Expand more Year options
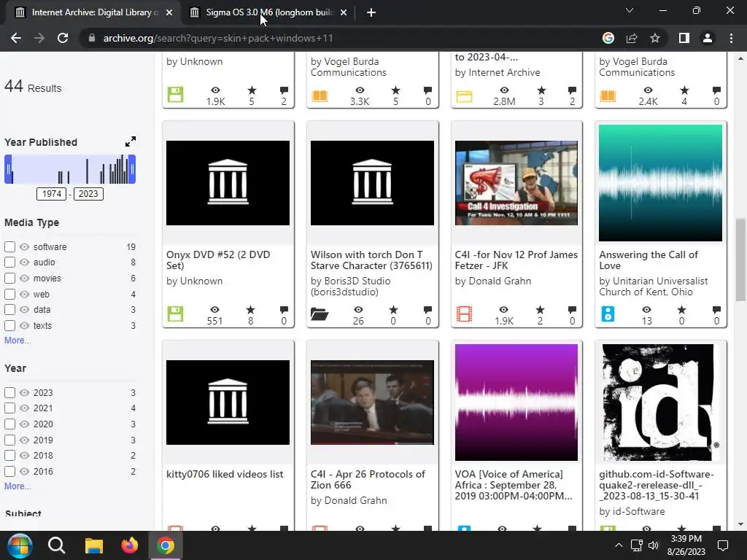Viewport: 747px width, 560px height. click(x=18, y=486)
